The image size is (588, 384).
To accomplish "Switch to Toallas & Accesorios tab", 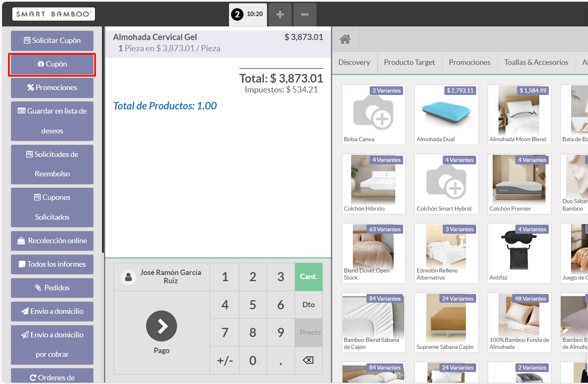I will (536, 62).
